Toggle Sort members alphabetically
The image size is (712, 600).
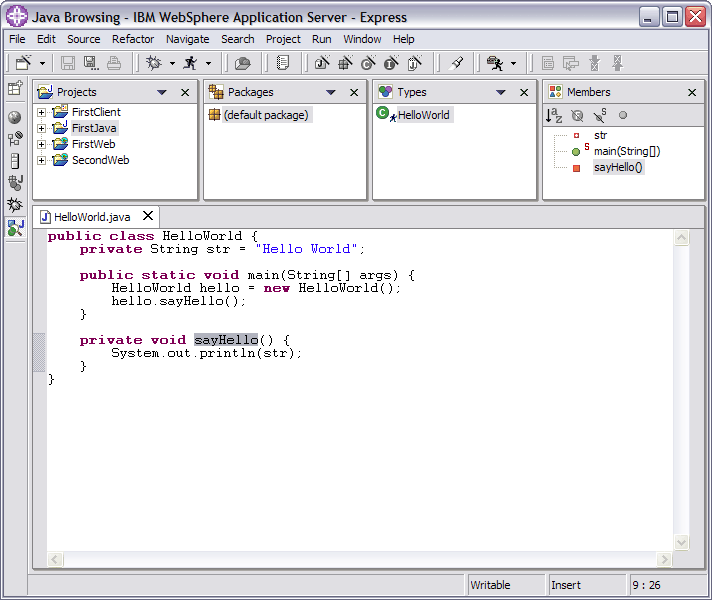coord(554,115)
